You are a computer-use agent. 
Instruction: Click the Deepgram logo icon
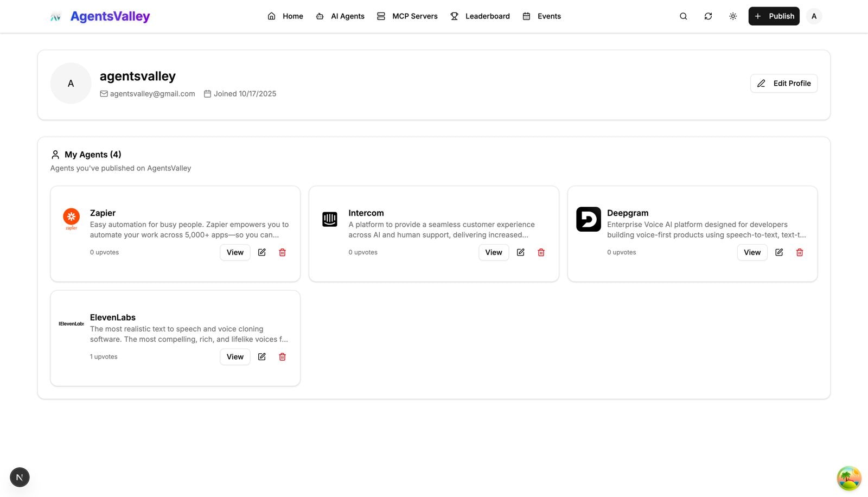point(589,219)
